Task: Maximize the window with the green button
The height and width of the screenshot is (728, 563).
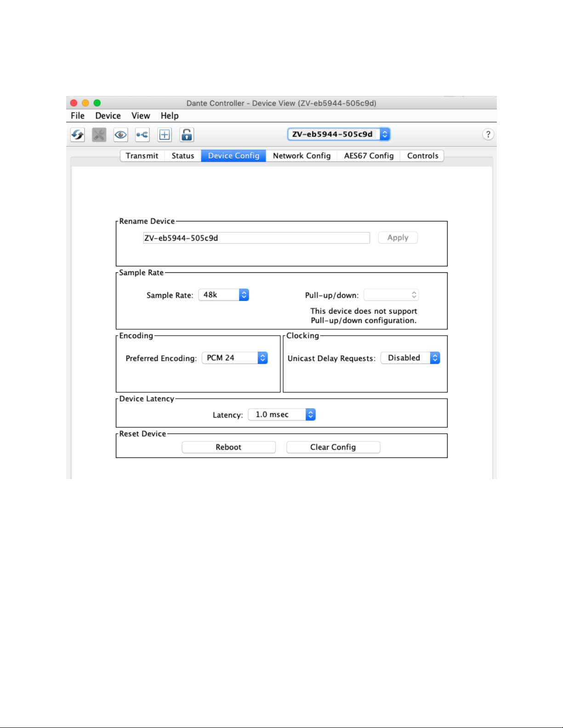Action: (97, 103)
